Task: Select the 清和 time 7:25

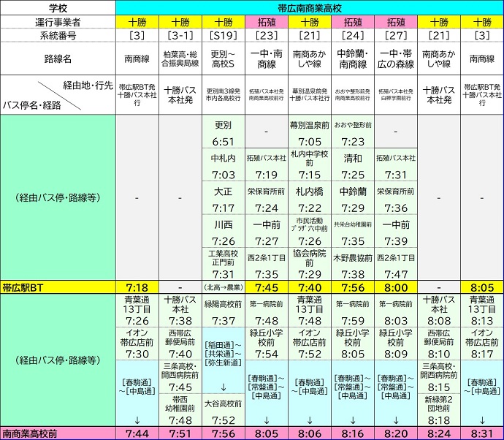Action: pyautogui.click(x=353, y=175)
